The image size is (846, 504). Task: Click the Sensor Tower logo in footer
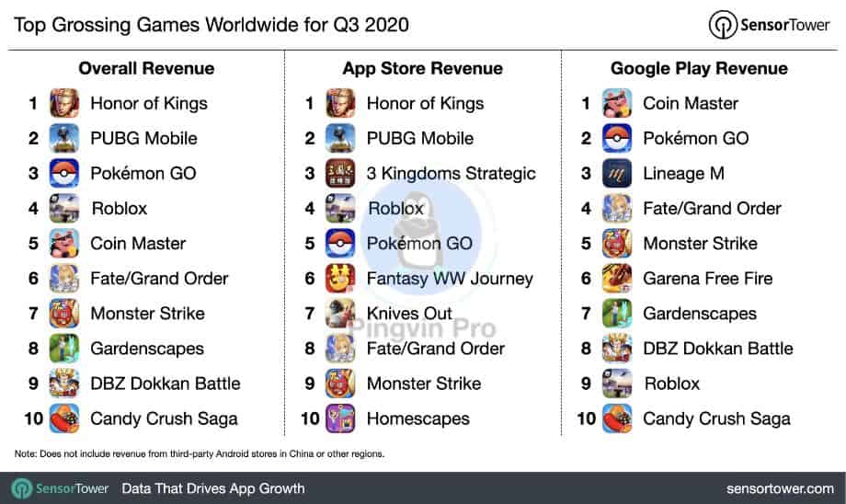tap(61, 487)
